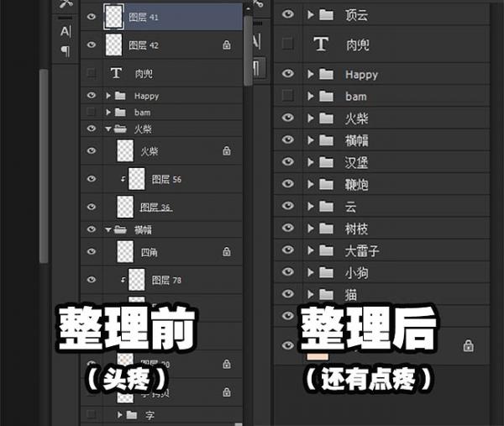The height and width of the screenshot is (426, 504).
Task: Collapse the open 火柴 group on left
Action: pyautogui.click(x=108, y=129)
